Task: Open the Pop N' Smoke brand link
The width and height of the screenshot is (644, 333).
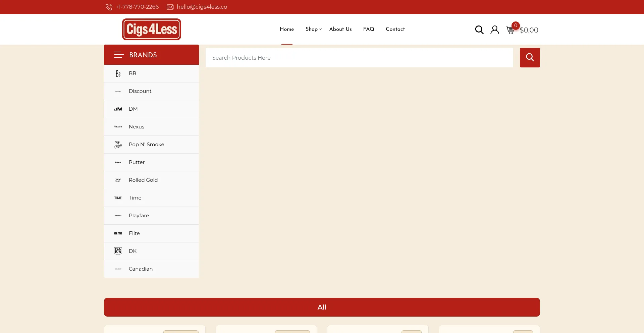Action: [x=147, y=145]
